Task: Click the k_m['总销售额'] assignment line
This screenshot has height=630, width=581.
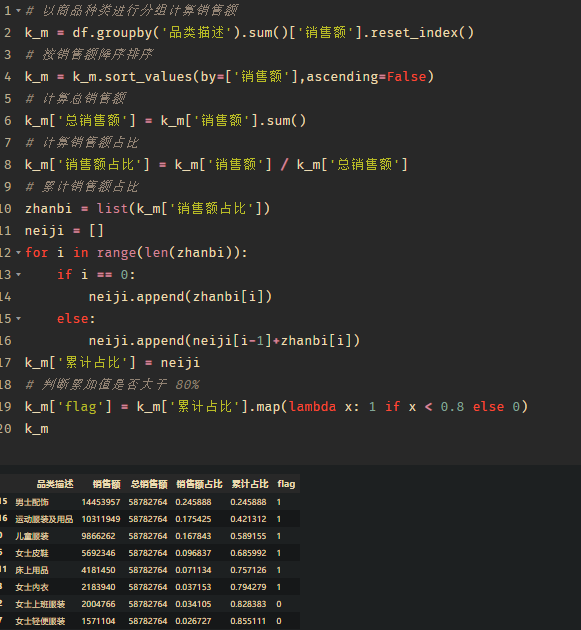Action: (x=165, y=121)
